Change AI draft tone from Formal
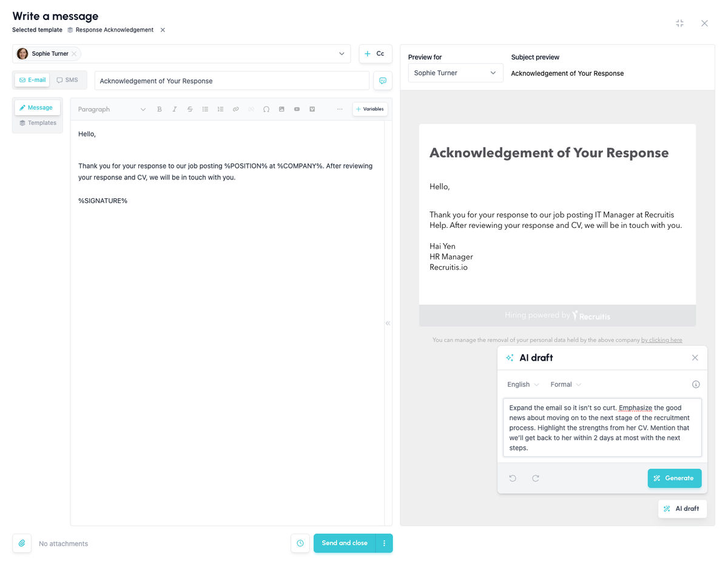Image resolution: width=728 pixels, height=565 pixels. [565, 384]
